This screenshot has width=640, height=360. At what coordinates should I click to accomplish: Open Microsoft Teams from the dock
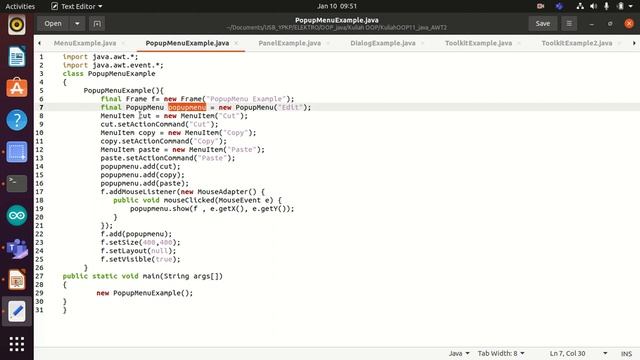[16, 248]
